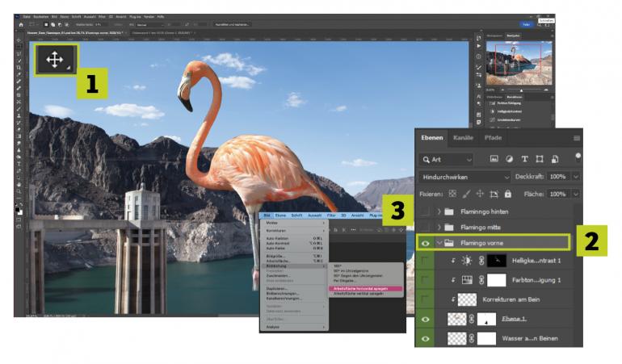The height and width of the screenshot is (364, 622).
Task: Click mask link icon on Wasser an Beinen layer
Action: [472, 338]
